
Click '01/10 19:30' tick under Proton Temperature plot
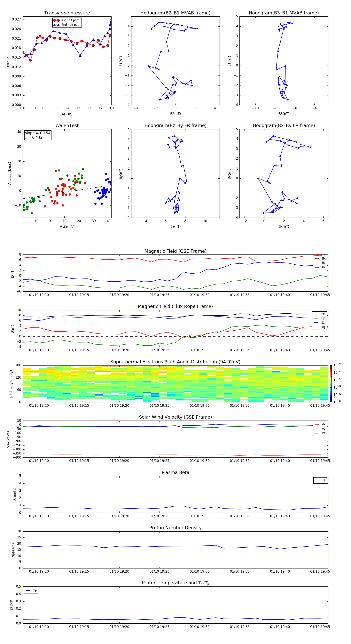200,627
